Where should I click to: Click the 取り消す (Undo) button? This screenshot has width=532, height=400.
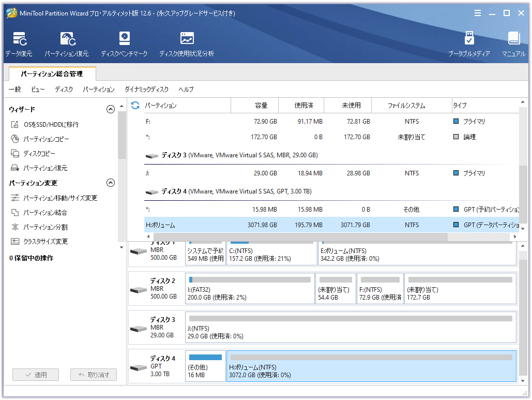point(94,375)
